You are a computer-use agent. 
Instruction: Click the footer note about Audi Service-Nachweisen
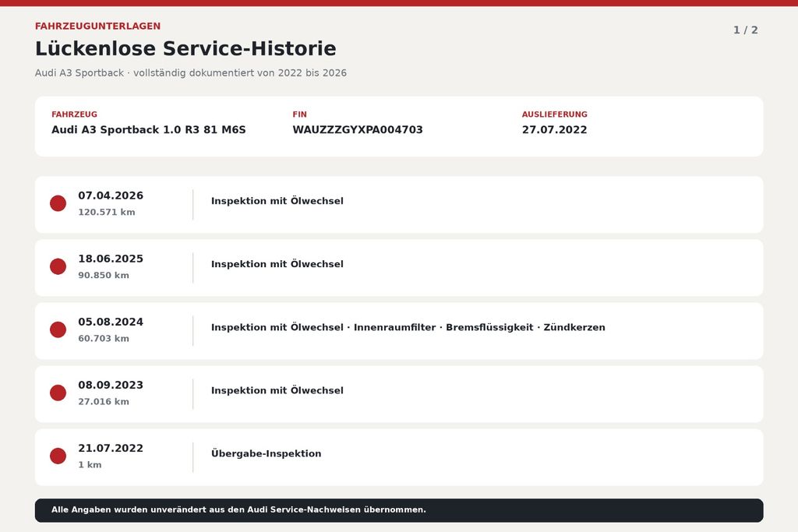pos(238,509)
